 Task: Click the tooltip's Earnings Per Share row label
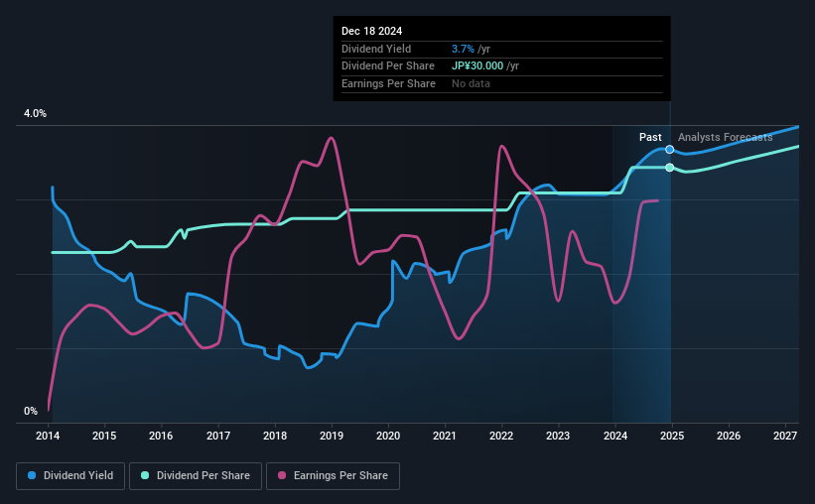[388, 83]
